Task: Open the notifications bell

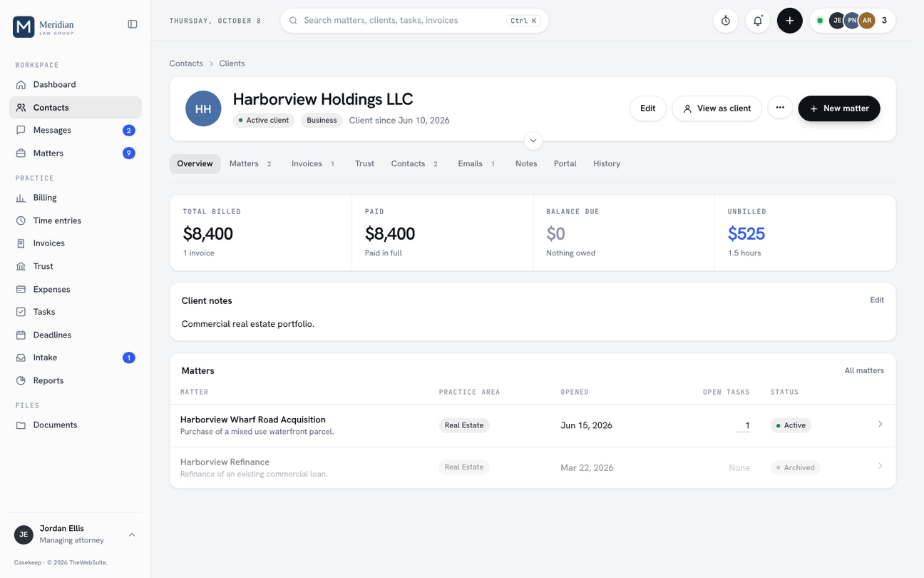Action: 757,21
